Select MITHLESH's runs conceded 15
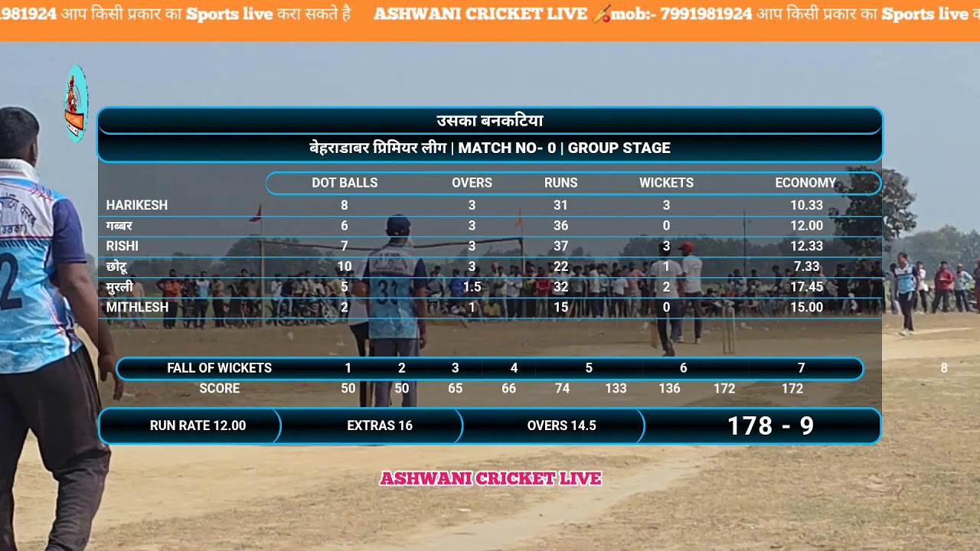This screenshot has height=551, width=980. [x=561, y=307]
